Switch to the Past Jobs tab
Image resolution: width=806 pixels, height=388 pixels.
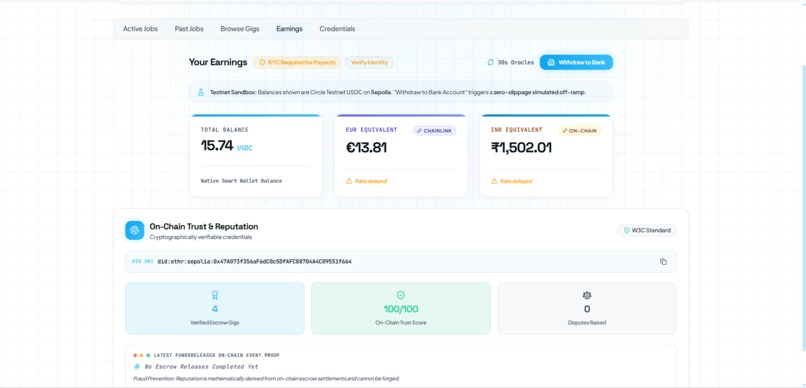pyautogui.click(x=189, y=29)
